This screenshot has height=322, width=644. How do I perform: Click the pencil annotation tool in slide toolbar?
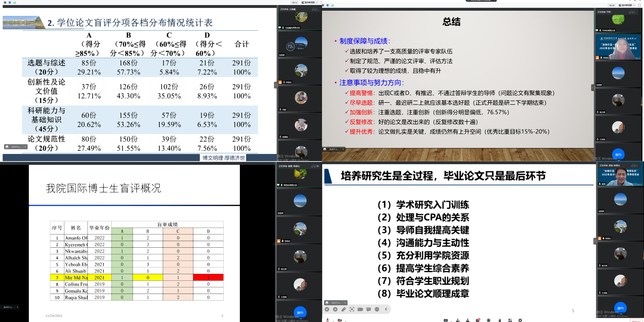tap(344, 309)
